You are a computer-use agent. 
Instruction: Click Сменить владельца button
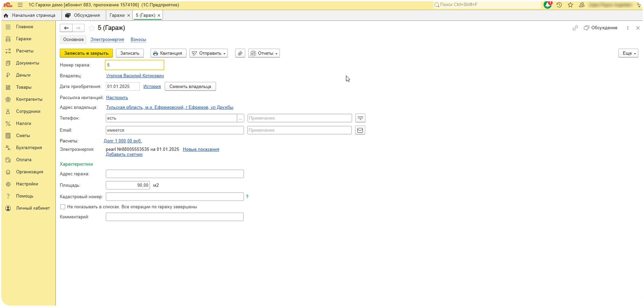190,87
